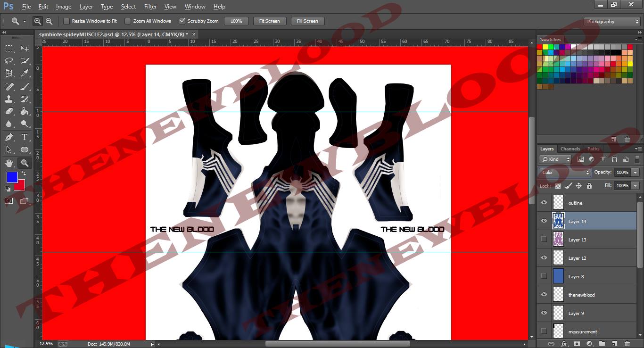Select the Clone Stamp tool

coord(9,99)
